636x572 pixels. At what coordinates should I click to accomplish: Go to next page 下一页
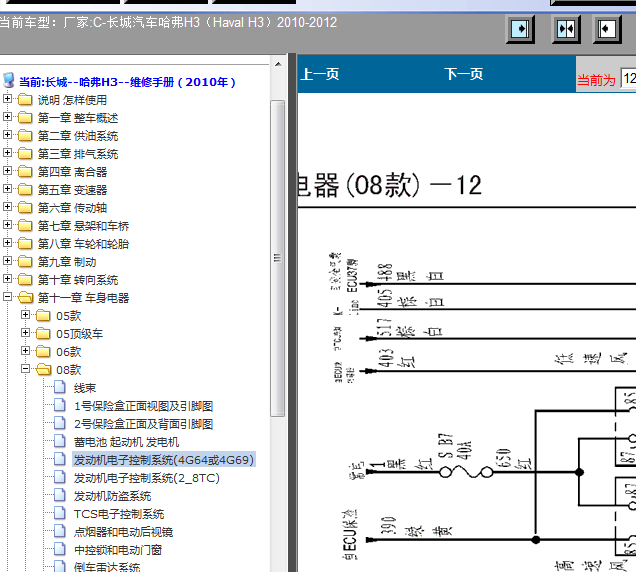464,74
